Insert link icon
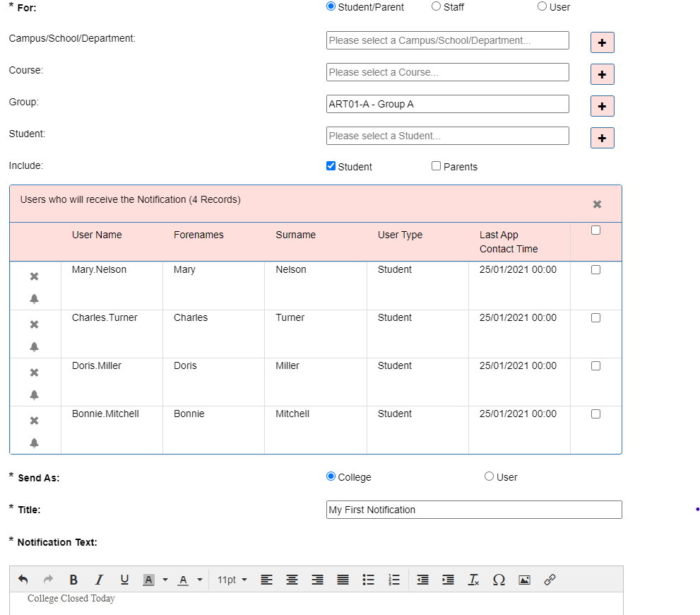Viewport: 700px width, 615px height. (x=550, y=580)
